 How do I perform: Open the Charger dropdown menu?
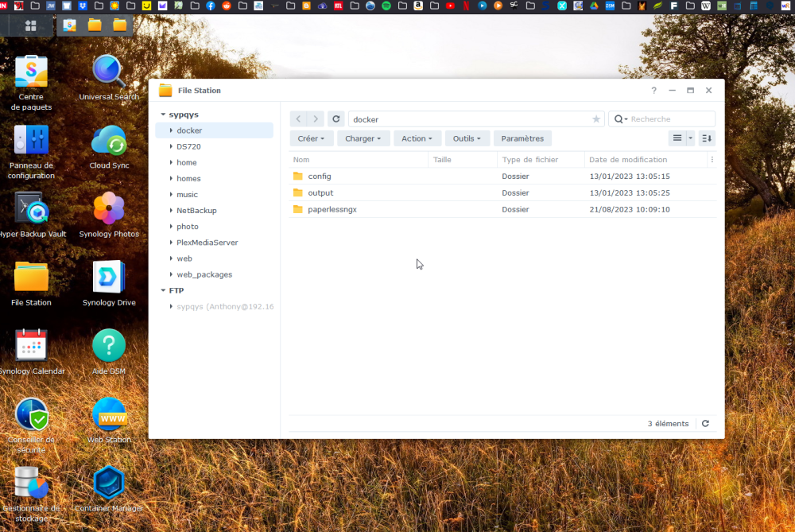click(363, 138)
